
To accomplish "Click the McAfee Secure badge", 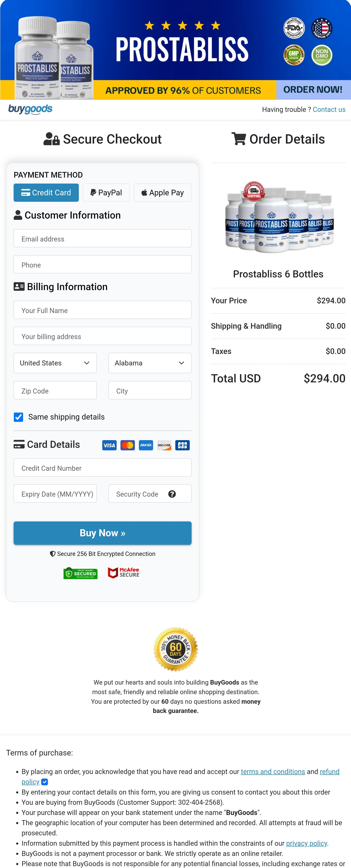I will tap(124, 573).
